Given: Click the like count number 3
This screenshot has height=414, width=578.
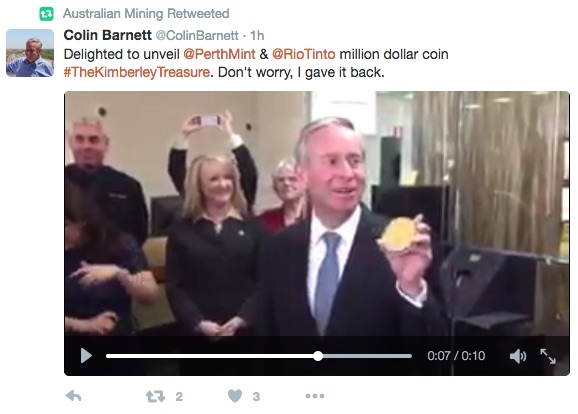Looking at the screenshot, I should pos(256,397).
